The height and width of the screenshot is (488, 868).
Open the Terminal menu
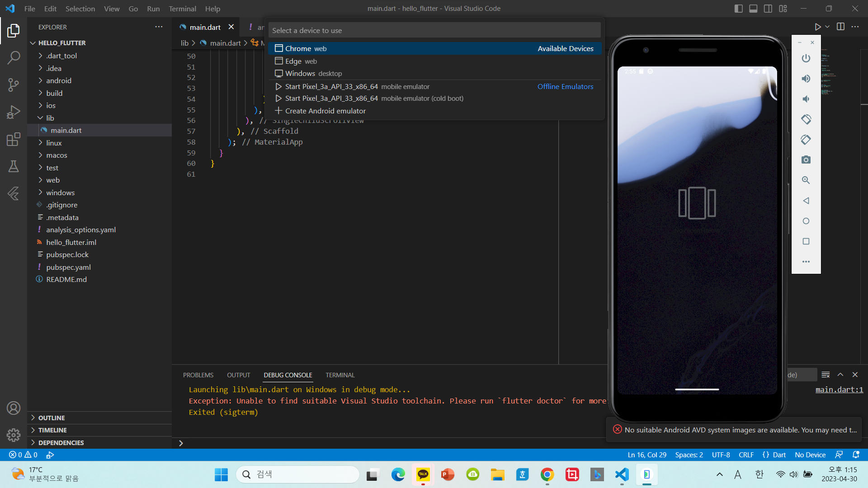tap(183, 9)
